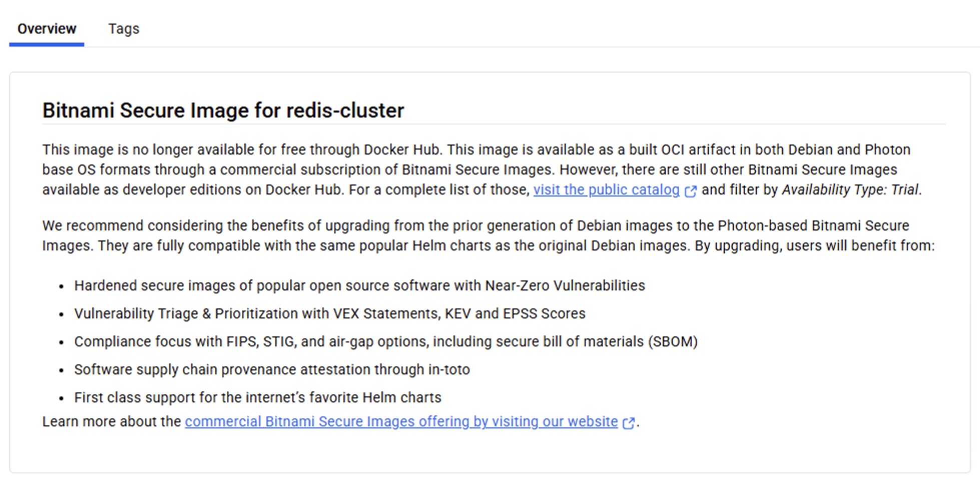Open the Overview tab
Screen dimensions: 980x484
(47, 29)
